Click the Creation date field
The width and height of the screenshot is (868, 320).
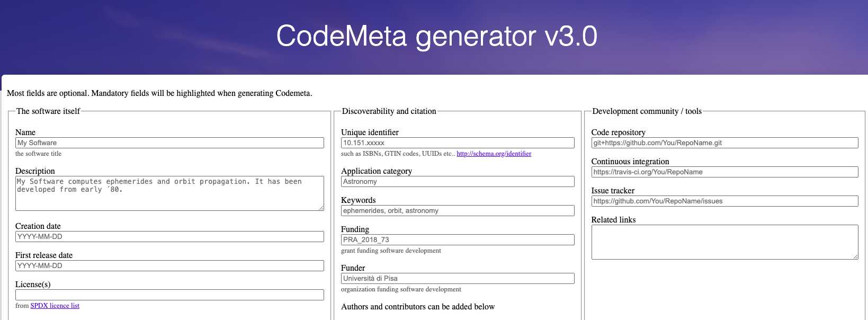point(169,237)
